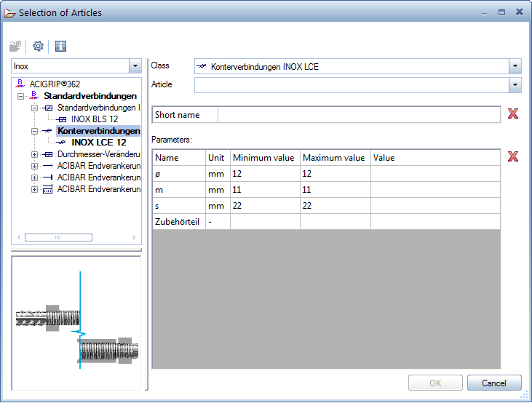
Task: Click the Cancel button
Action: click(x=494, y=383)
